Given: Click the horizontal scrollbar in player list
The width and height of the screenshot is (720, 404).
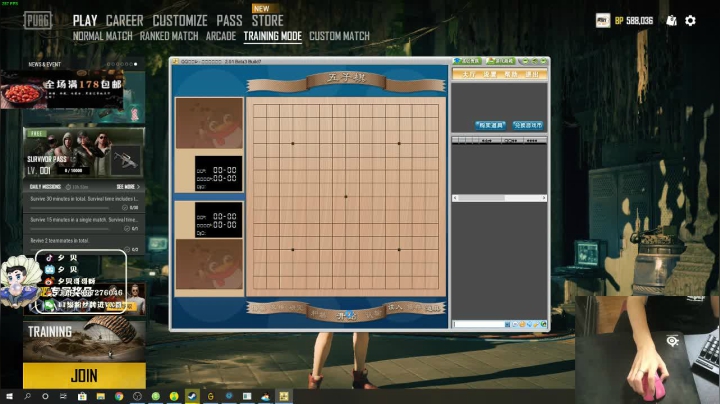Looking at the screenshot, I should click(500, 198).
